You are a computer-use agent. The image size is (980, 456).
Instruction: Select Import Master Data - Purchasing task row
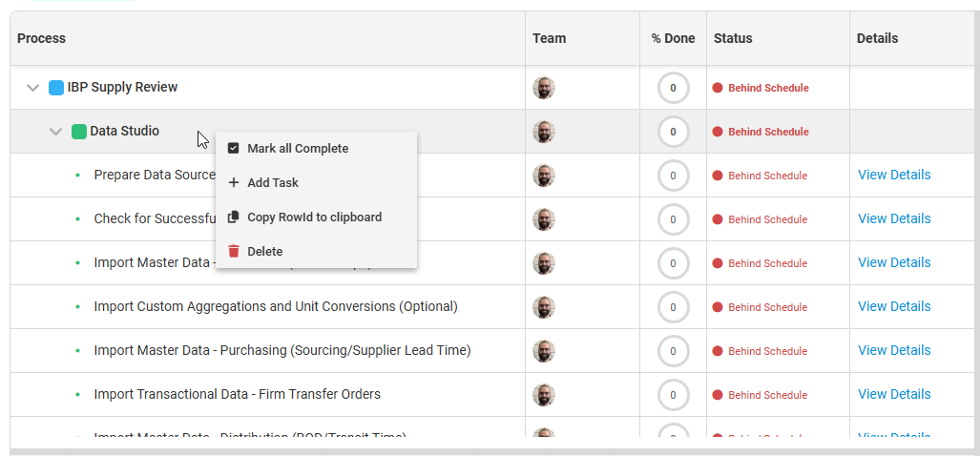[x=282, y=350]
